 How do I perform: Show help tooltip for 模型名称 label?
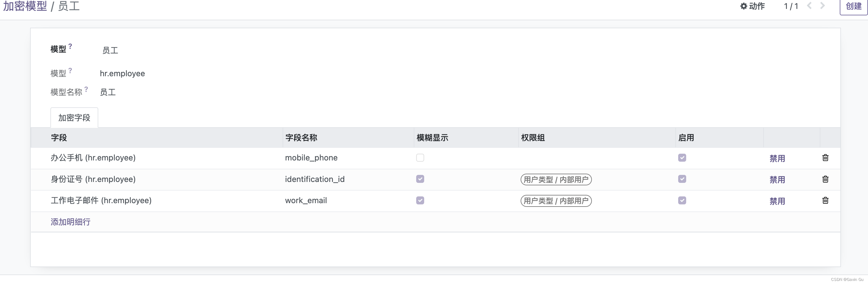86,89
